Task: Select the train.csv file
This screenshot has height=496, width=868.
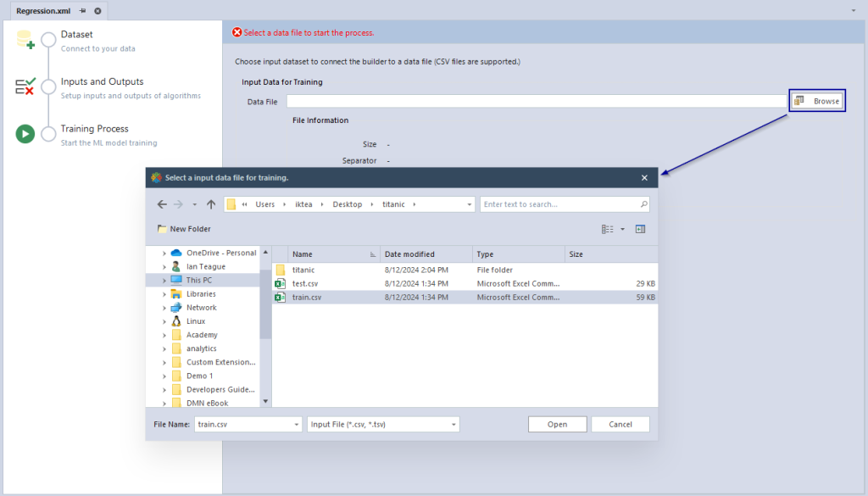Action: pos(465,298)
